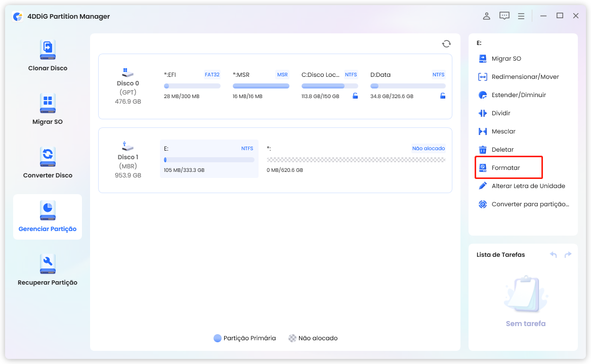Click the user account icon

pyautogui.click(x=486, y=16)
